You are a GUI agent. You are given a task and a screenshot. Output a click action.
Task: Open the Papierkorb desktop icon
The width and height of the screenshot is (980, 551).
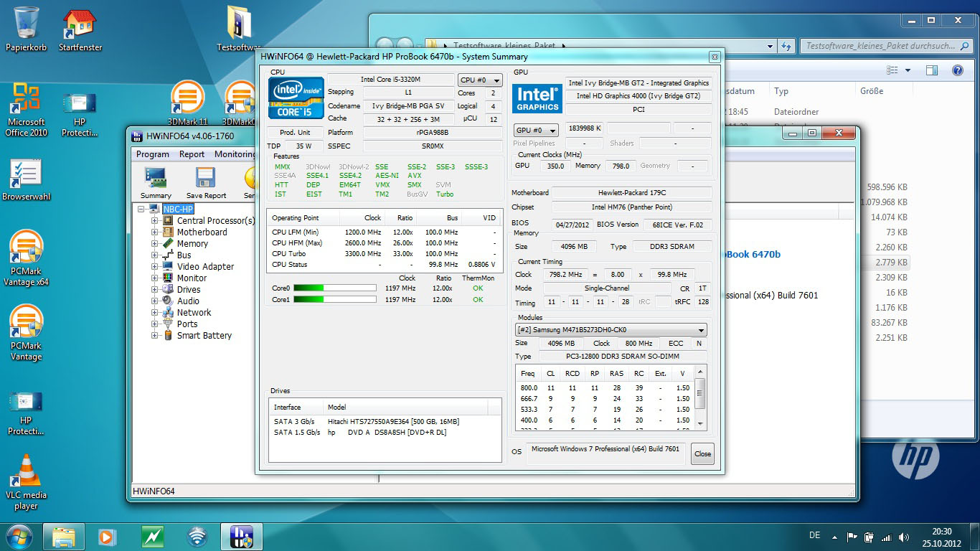coord(27,29)
